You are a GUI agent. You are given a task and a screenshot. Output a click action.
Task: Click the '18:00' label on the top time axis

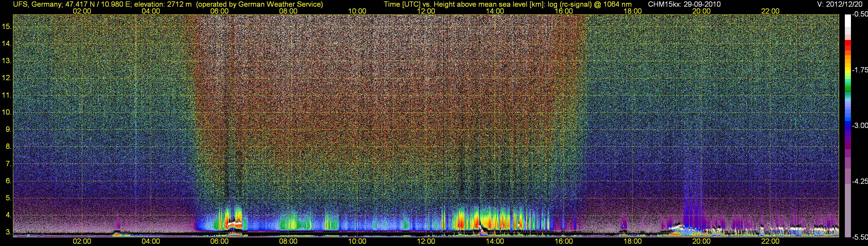632,11
